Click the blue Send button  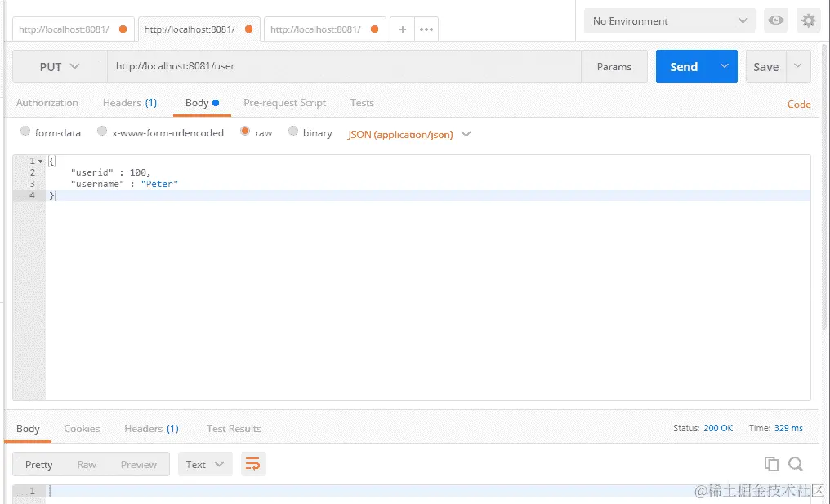point(684,66)
